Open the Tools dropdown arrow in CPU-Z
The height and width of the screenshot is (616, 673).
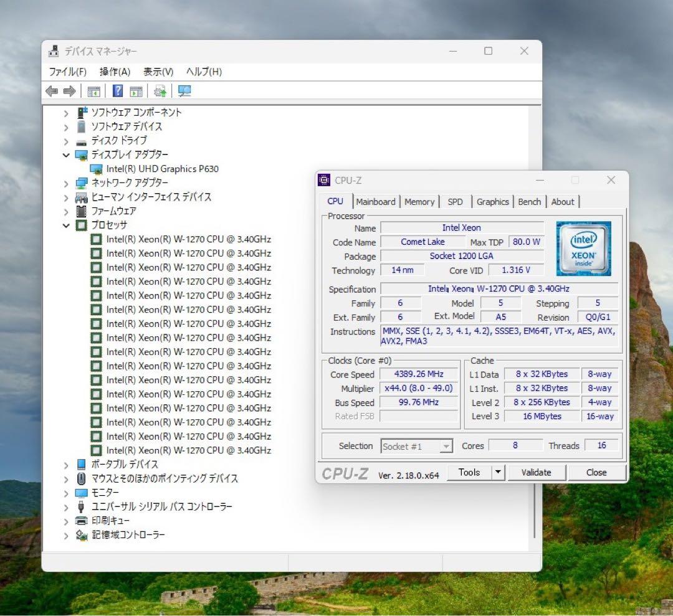pyautogui.click(x=498, y=472)
